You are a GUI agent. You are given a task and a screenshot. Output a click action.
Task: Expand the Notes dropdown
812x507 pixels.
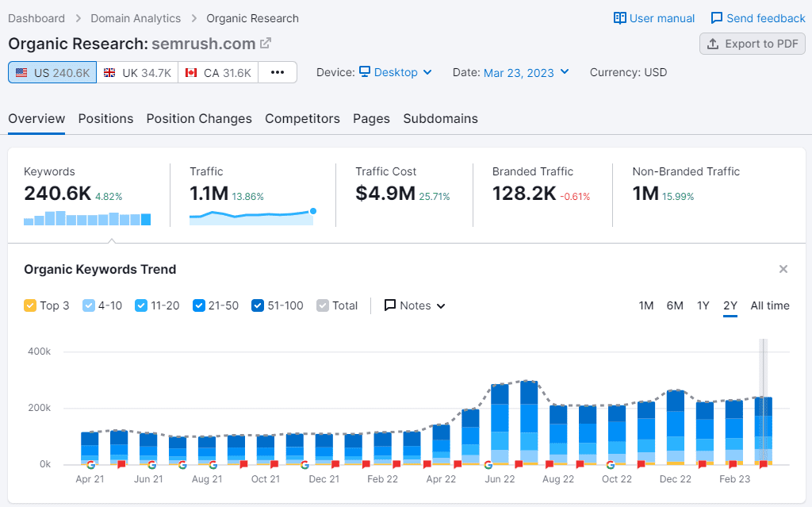pyautogui.click(x=415, y=305)
